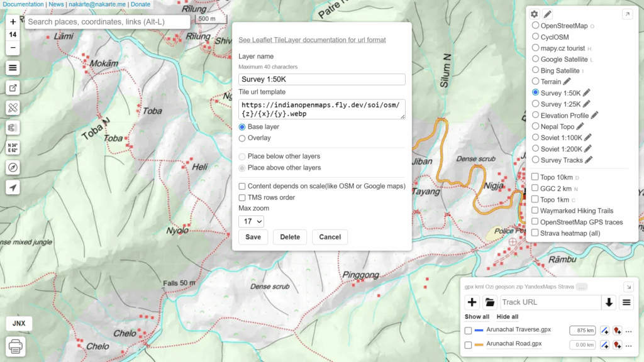Click the ruler and pencil measure tool

click(13, 108)
